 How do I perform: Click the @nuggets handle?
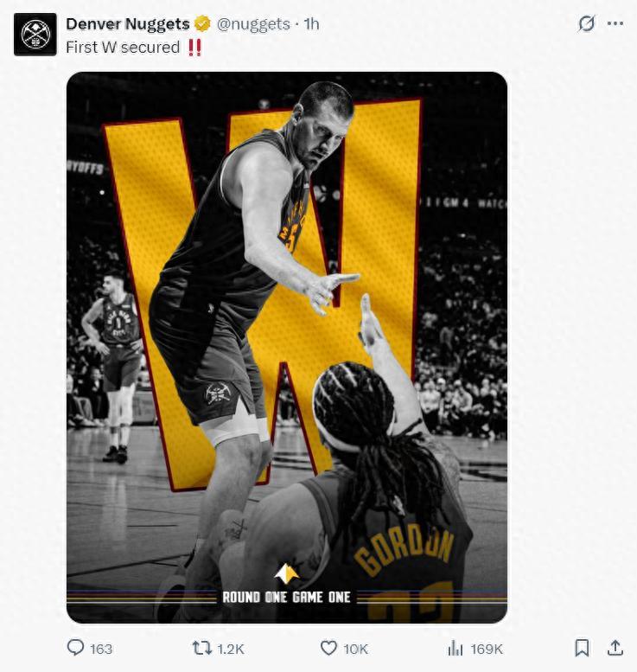253,24
